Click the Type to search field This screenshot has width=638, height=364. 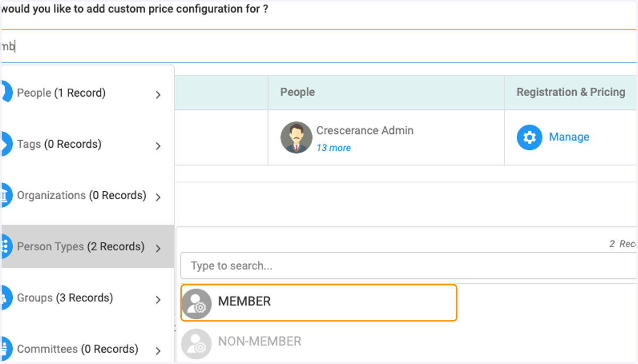(x=409, y=266)
